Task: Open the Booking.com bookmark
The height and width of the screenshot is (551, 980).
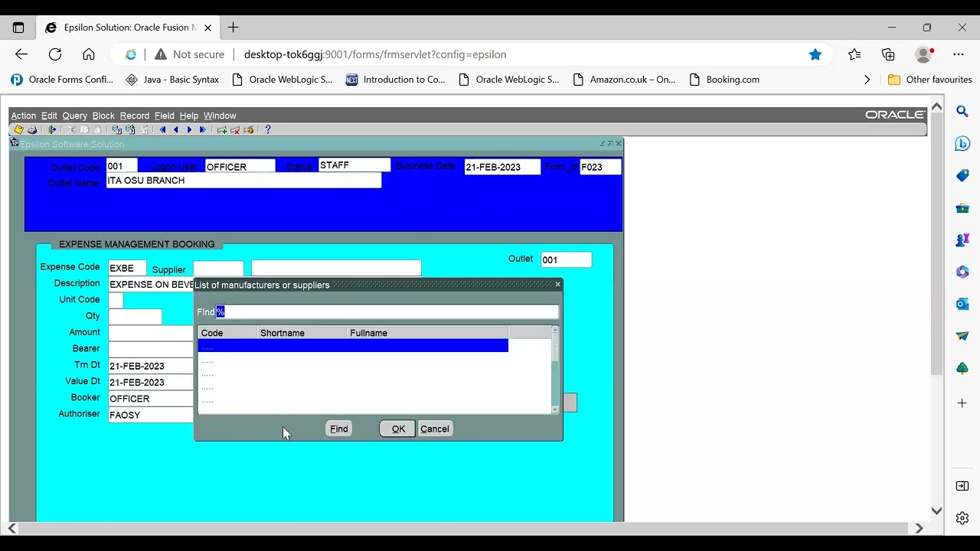Action: (724, 80)
